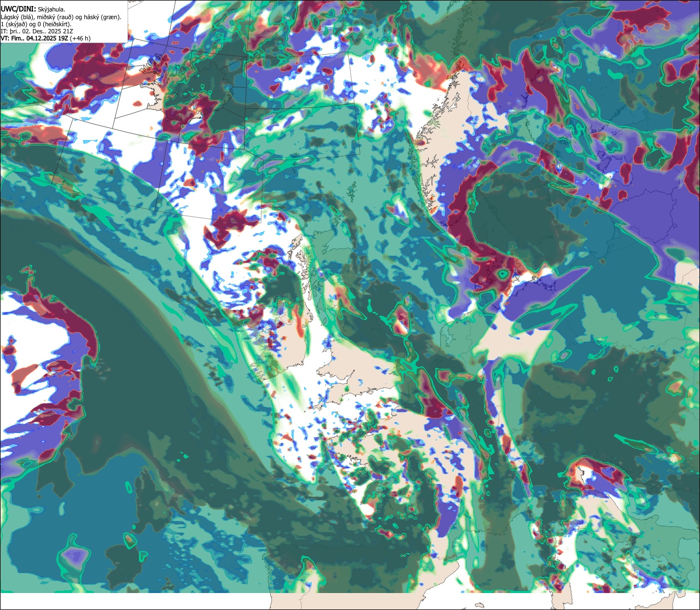Click the 'Lágský (blá), miðský (rauð)' legend line
The image size is (700, 610).
pyautogui.click(x=61, y=17)
